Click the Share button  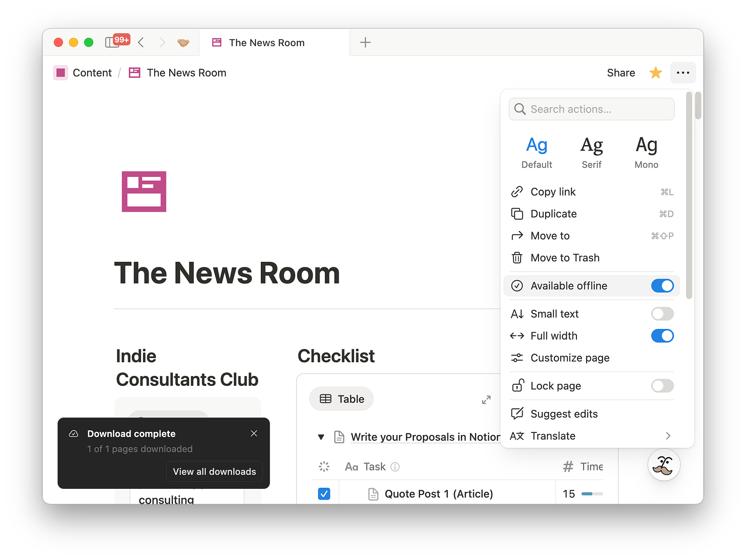[621, 73]
